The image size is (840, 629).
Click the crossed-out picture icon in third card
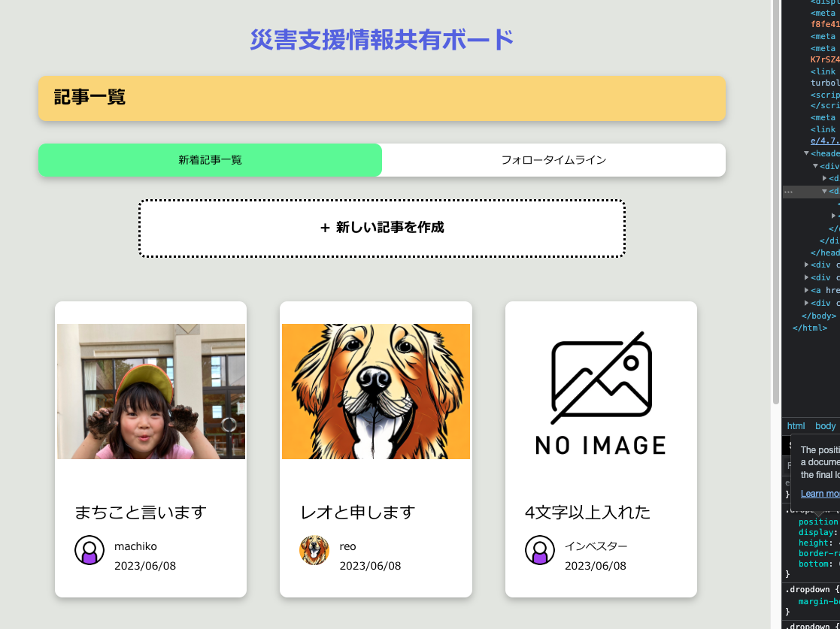point(601,376)
